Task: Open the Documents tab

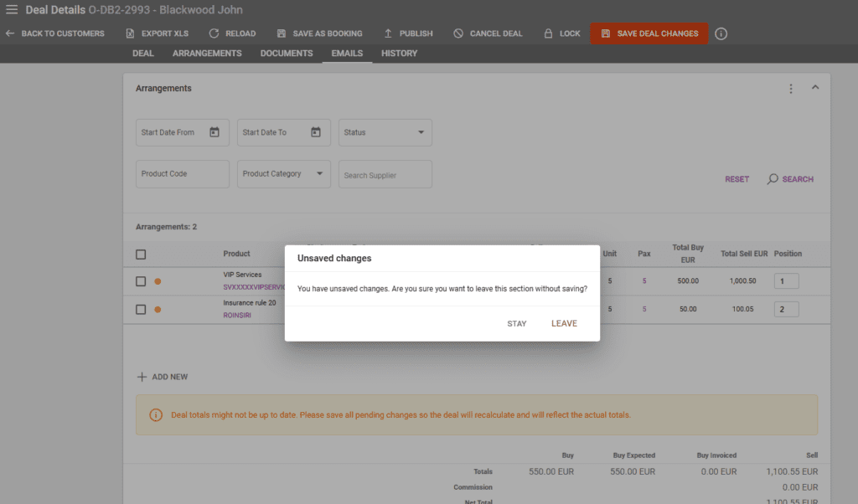Action: pos(286,53)
